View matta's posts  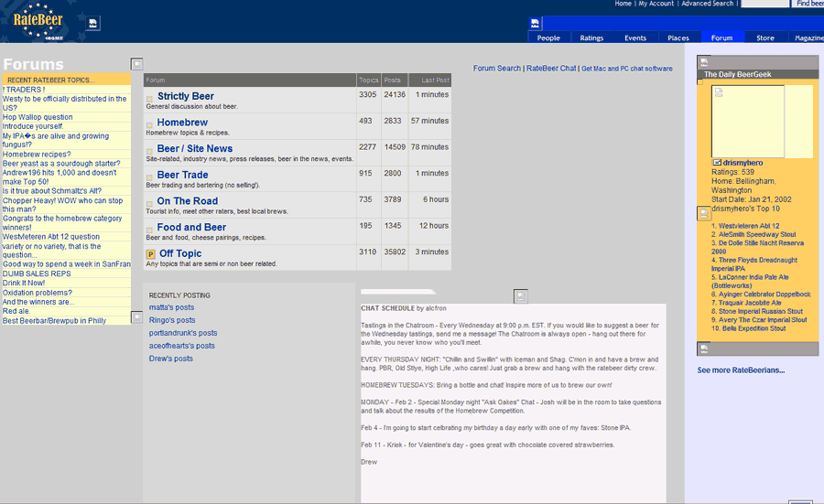click(x=171, y=307)
